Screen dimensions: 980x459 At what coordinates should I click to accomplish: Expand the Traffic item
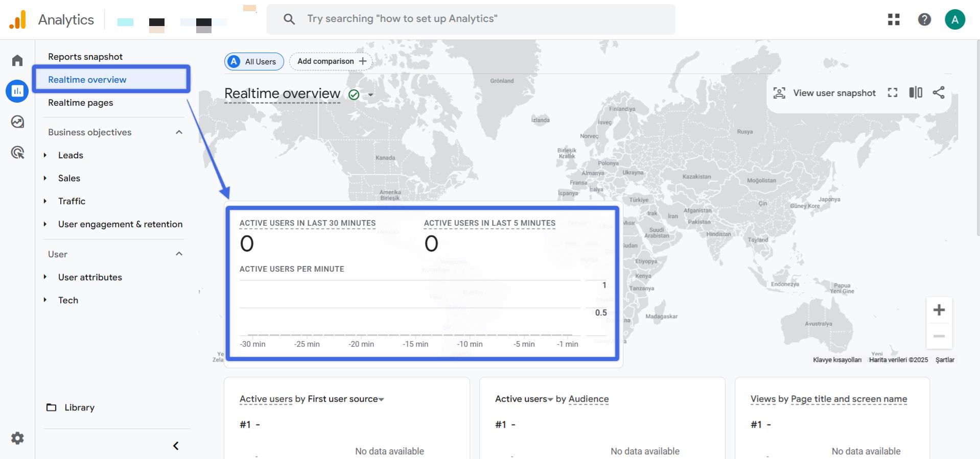click(x=45, y=201)
